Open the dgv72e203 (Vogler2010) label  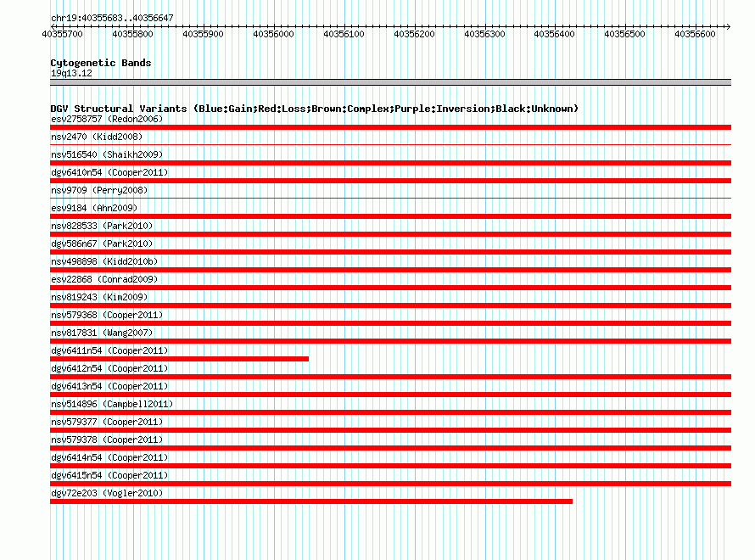[x=107, y=493]
